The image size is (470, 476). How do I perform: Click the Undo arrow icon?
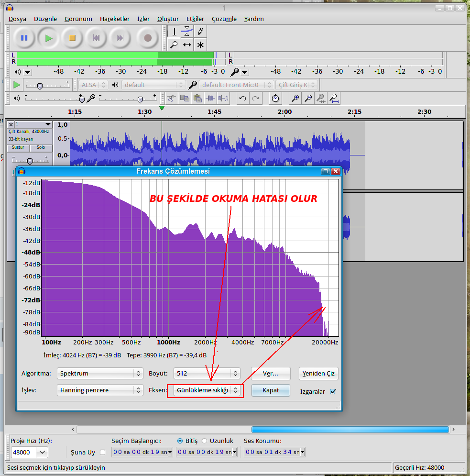(x=242, y=99)
